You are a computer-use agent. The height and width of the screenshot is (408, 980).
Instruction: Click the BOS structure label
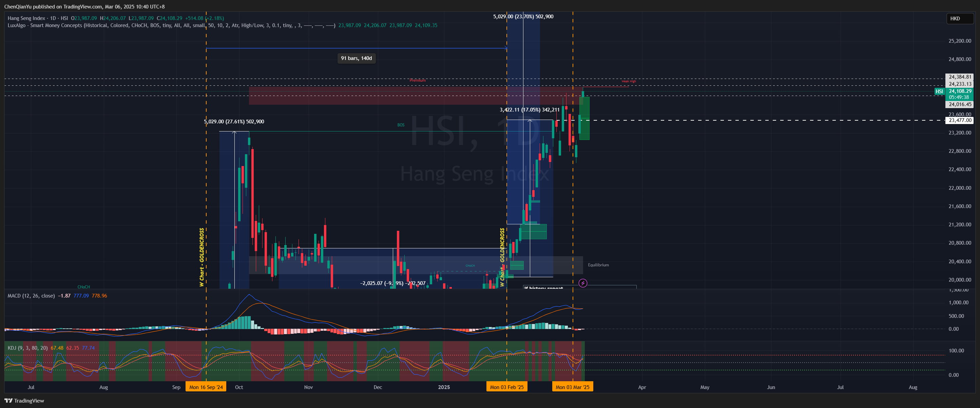(401, 125)
